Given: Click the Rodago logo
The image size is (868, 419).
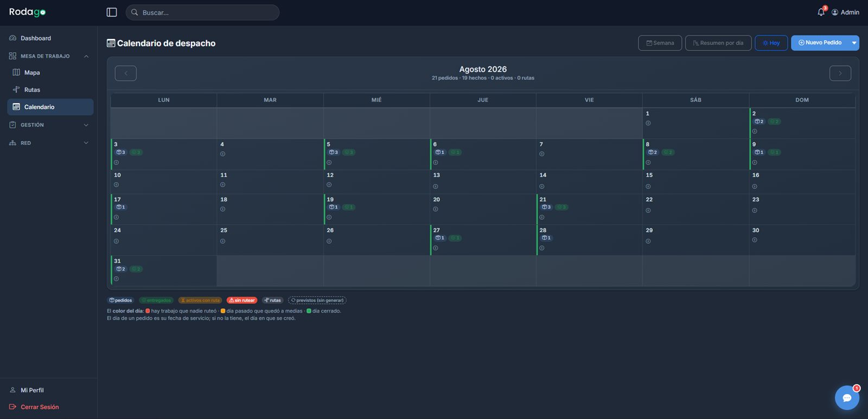Looking at the screenshot, I should (x=27, y=12).
